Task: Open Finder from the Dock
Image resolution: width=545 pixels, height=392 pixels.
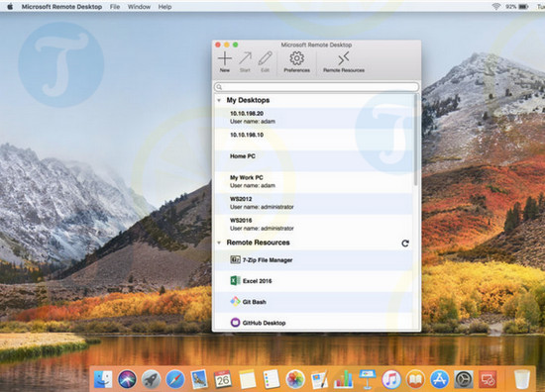Action: (x=103, y=379)
